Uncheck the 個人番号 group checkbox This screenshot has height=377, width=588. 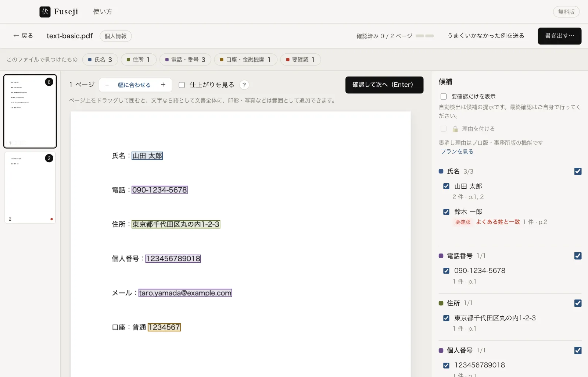[578, 351]
